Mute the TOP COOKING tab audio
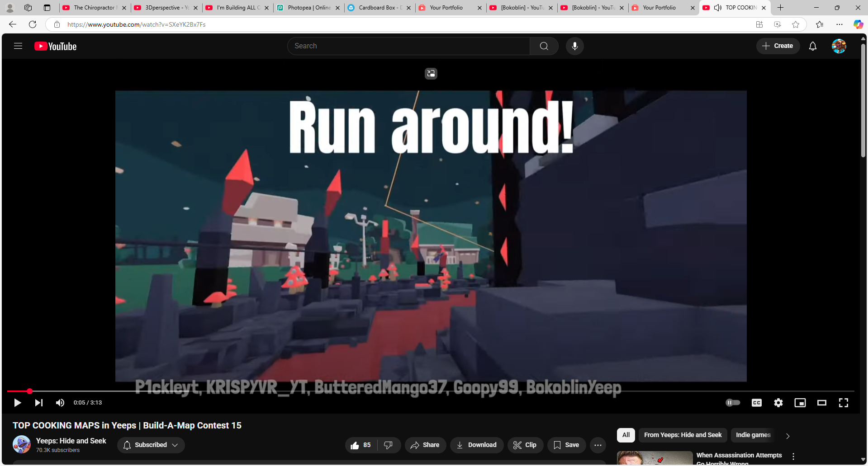Screen dimensions: 868x466 pyautogui.click(x=718, y=8)
